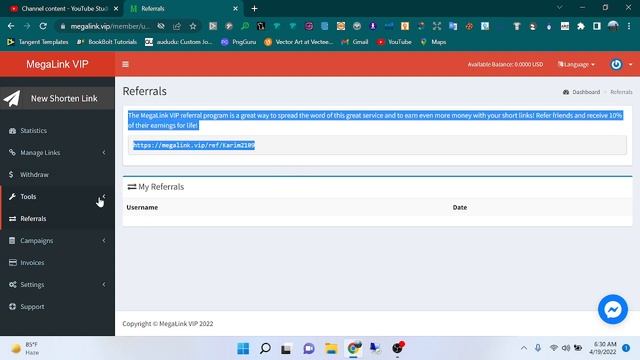Expand the Manage Links submenu
The width and height of the screenshot is (640, 360).
(x=57, y=153)
